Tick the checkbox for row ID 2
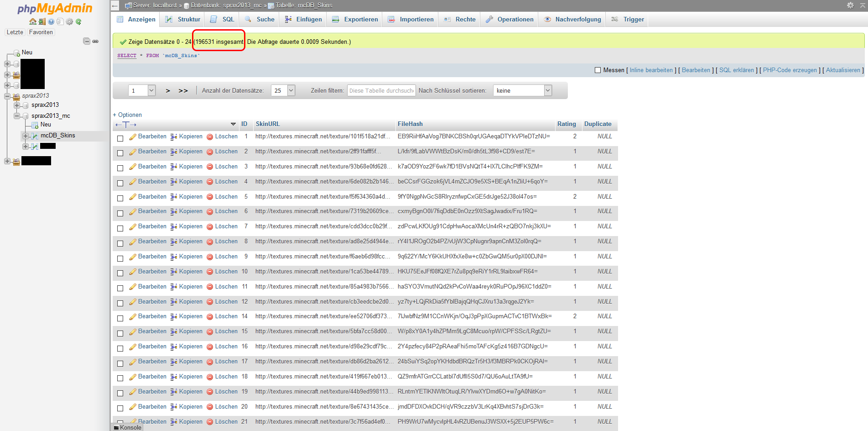 pyautogui.click(x=120, y=153)
